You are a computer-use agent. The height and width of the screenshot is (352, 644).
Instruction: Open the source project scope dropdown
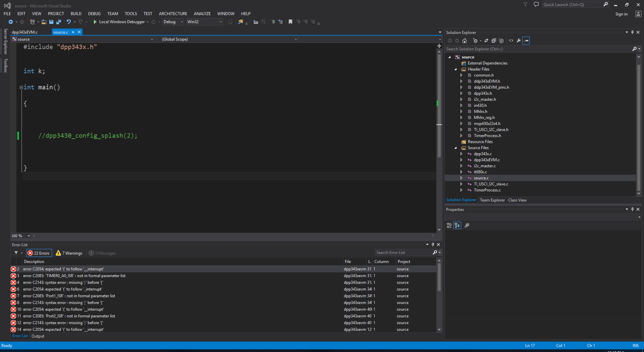83,39
